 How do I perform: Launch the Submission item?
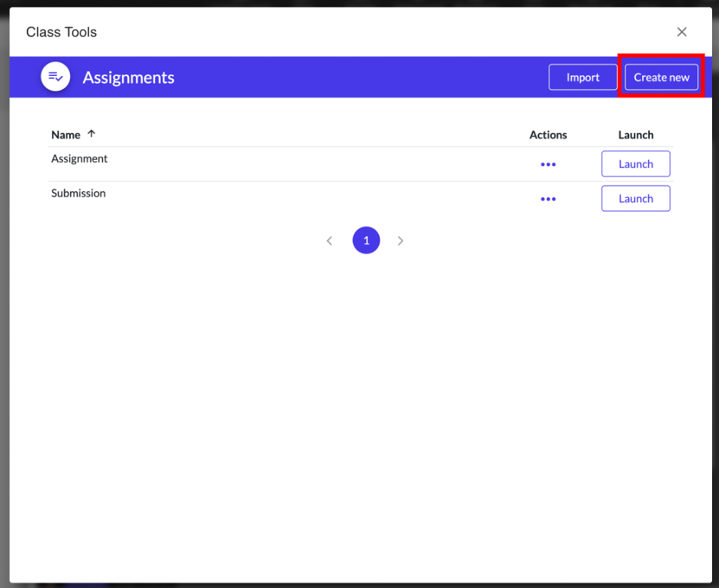tap(635, 199)
